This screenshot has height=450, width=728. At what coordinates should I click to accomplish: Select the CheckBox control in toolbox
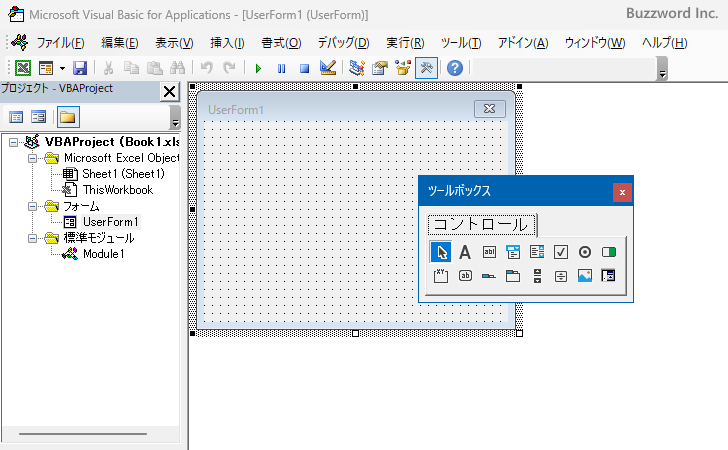[x=561, y=252]
